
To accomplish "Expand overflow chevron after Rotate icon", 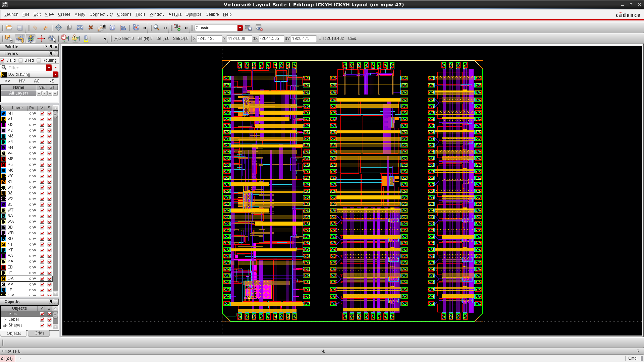I will [145, 28].
